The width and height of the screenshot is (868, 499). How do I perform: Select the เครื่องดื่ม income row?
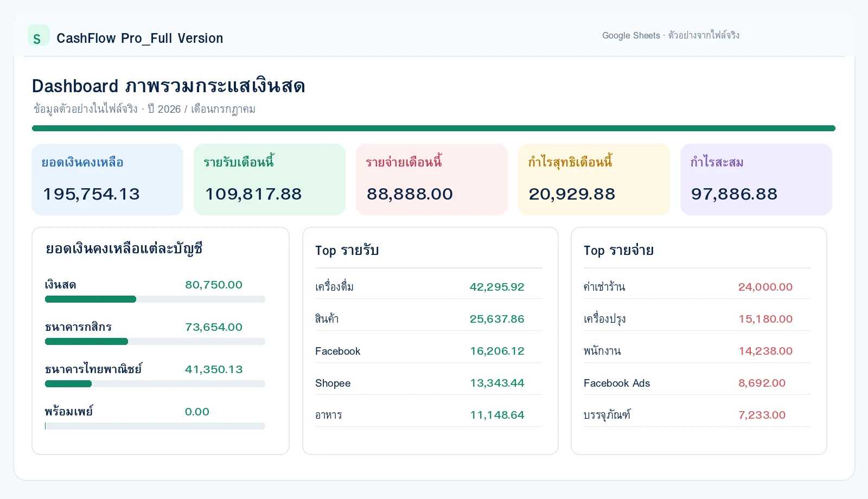point(429,287)
